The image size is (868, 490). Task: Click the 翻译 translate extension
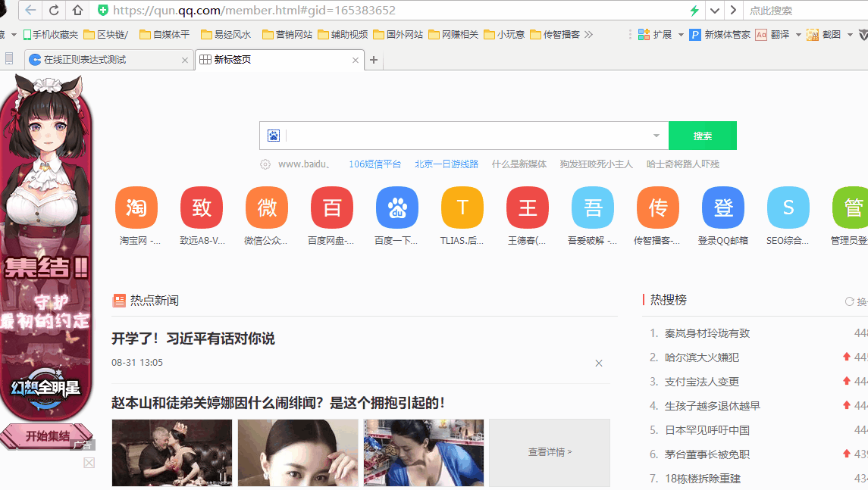[772, 34]
